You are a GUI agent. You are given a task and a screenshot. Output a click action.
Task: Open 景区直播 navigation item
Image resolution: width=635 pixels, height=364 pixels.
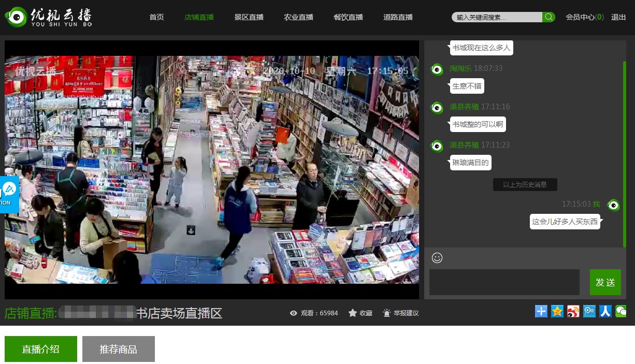click(249, 17)
